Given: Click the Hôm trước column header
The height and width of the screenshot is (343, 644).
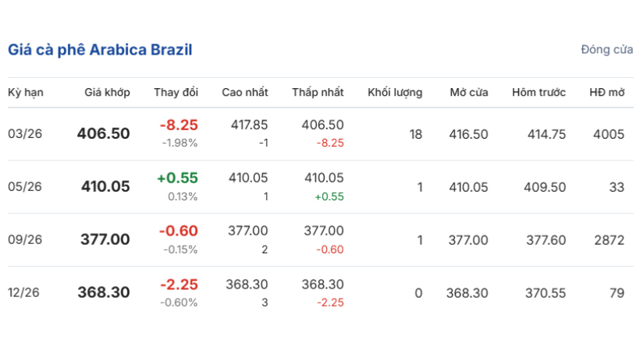Looking at the screenshot, I should (x=539, y=92).
